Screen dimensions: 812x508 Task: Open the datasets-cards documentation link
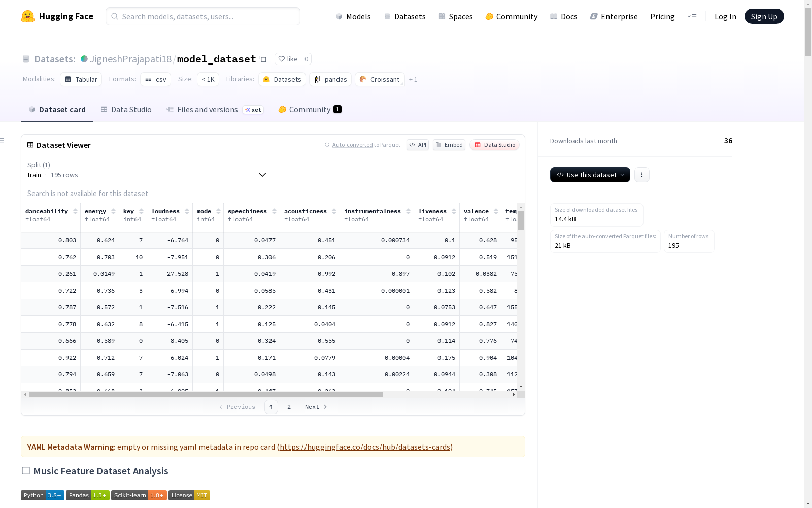point(365,447)
